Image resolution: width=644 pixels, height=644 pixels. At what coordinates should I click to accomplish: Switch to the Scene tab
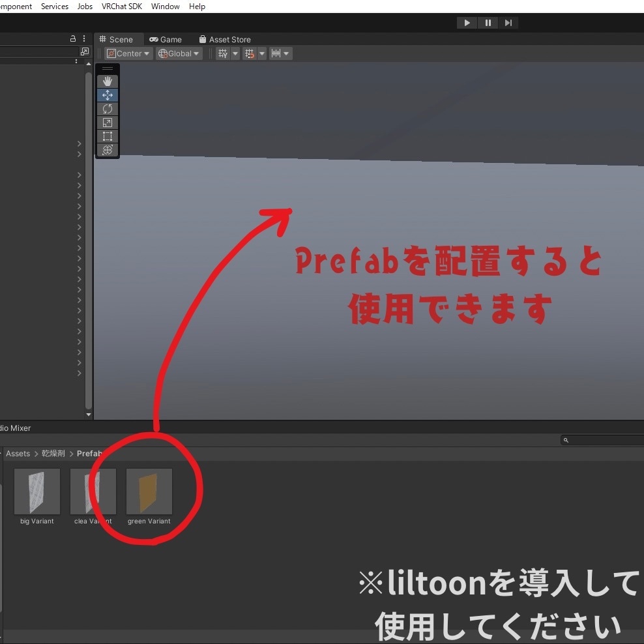tap(116, 39)
